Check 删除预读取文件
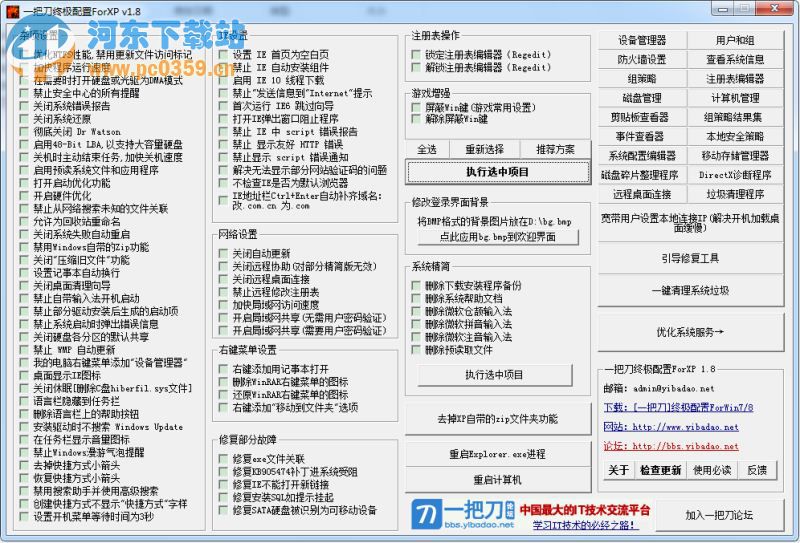800x543 pixels. click(416, 350)
